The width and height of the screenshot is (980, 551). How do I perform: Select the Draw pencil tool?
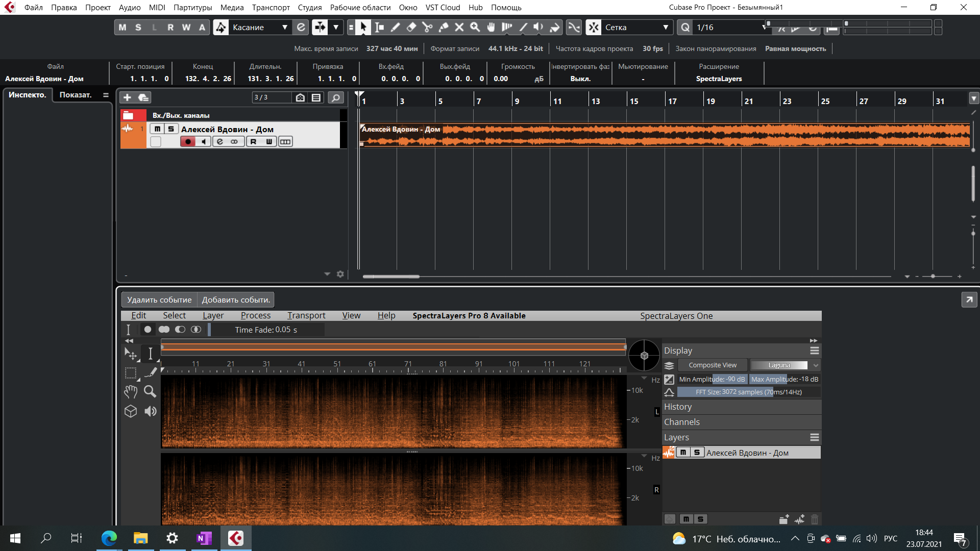(395, 28)
